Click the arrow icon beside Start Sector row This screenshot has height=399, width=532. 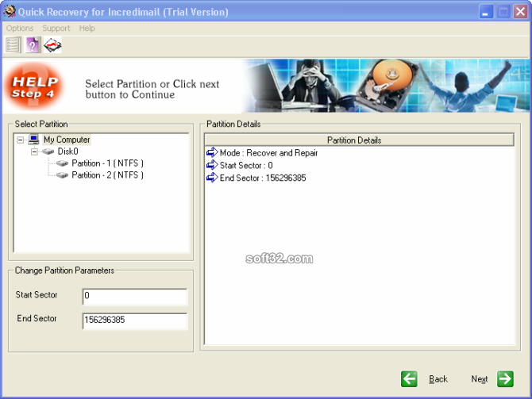(212, 165)
